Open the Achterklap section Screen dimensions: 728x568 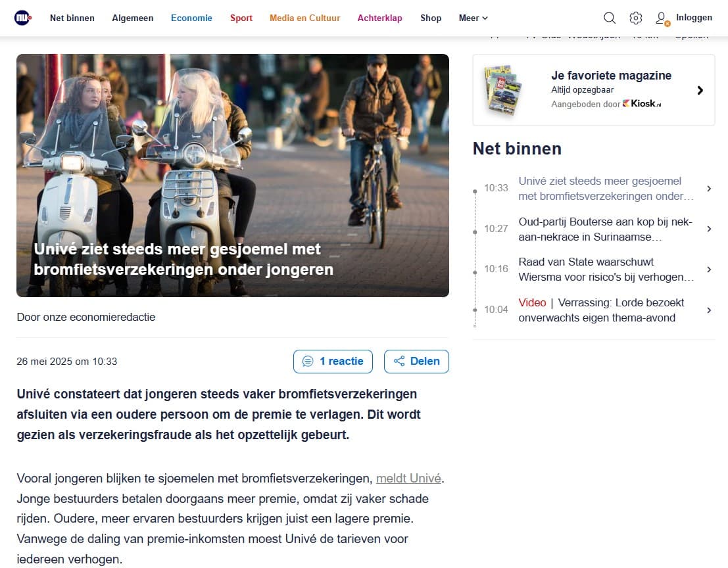(x=379, y=18)
